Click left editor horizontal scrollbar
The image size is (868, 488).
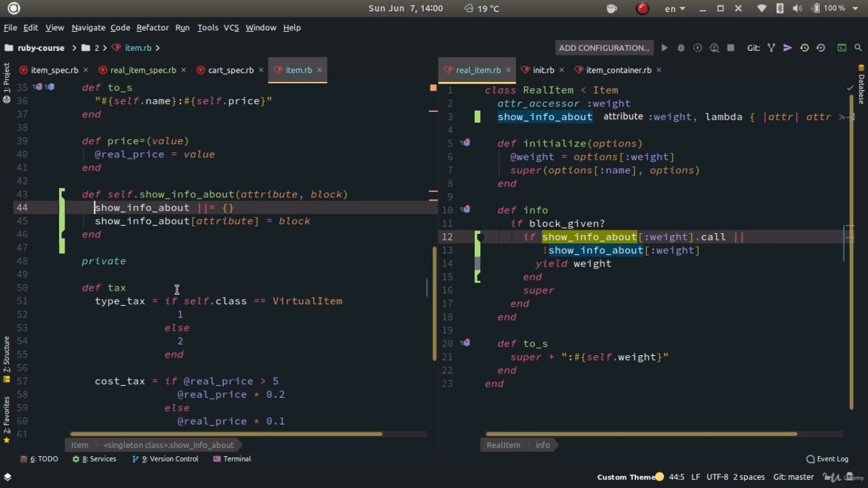click(226, 434)
